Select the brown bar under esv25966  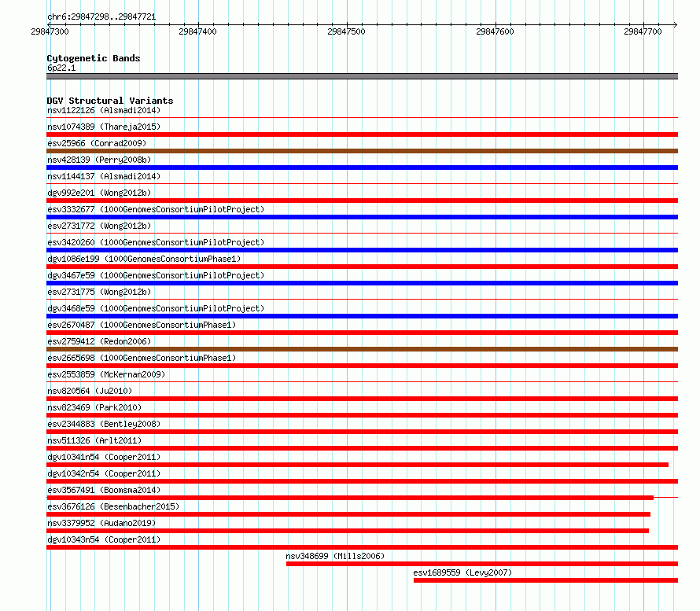pos(362,151)
